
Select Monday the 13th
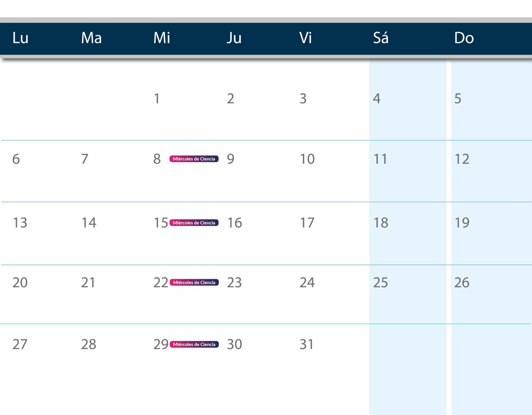[x=20, y=223]
